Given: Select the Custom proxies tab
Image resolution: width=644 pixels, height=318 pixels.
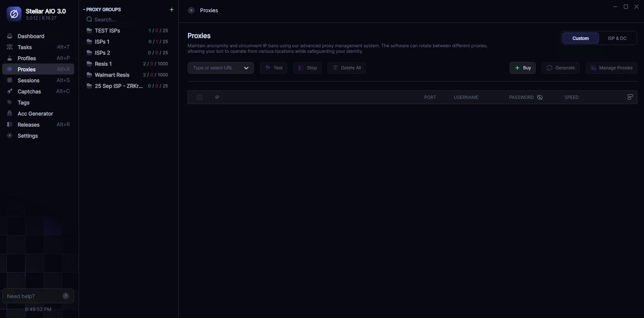Looking at the screenshot, I should [580, 38].
